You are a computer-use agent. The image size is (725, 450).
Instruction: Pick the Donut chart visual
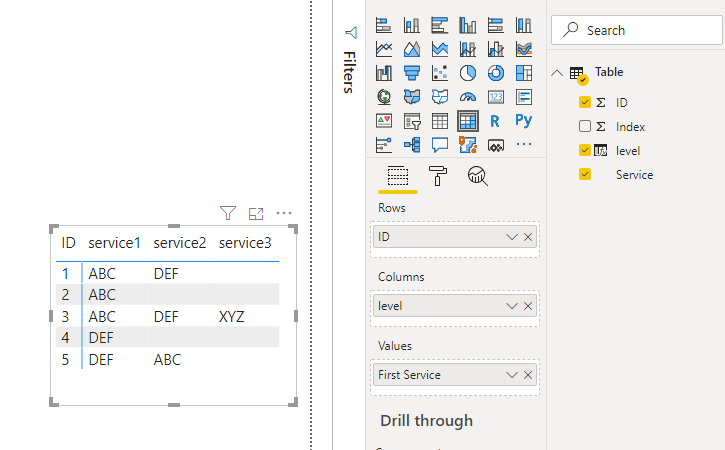click(x=496, y=73)
